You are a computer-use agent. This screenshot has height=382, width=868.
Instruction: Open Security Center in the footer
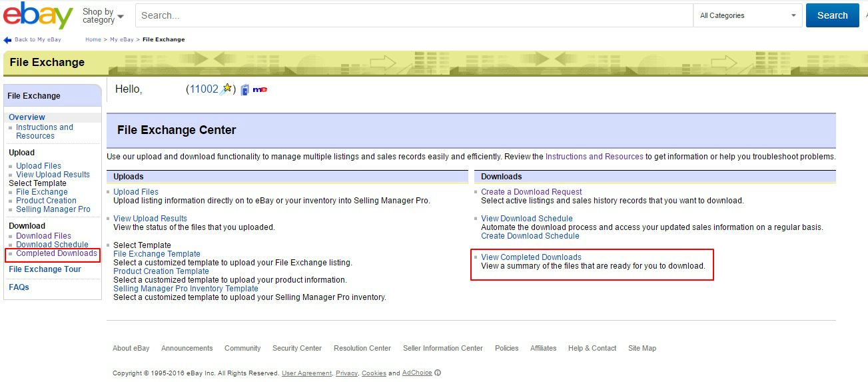pos(297,348)
